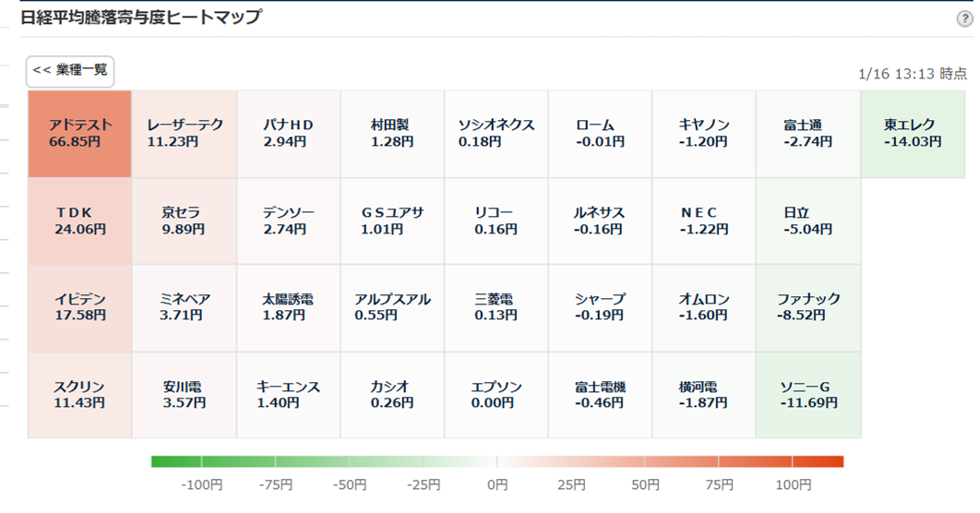The image size is (980, 513).
Task: Open the レーザーテク tile
Action: pos(184,134)
